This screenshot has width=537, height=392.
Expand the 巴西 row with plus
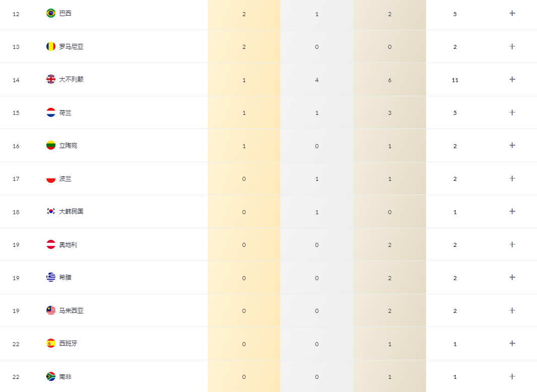[x=512, y=13]
